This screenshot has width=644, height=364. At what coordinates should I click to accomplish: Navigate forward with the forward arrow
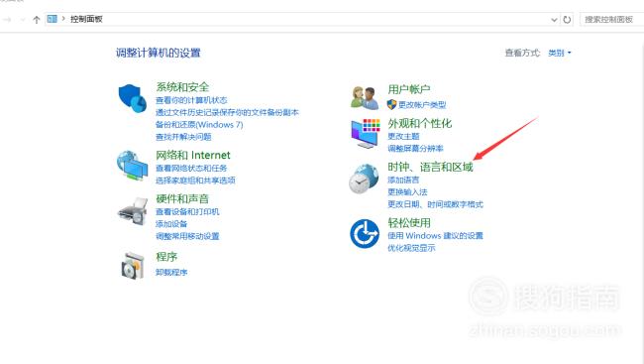[7, 19]
